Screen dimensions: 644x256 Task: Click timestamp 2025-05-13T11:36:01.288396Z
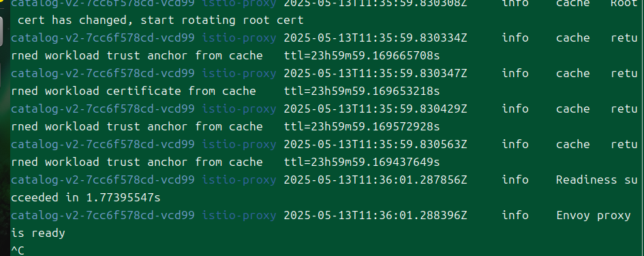(x=375, y=215)
